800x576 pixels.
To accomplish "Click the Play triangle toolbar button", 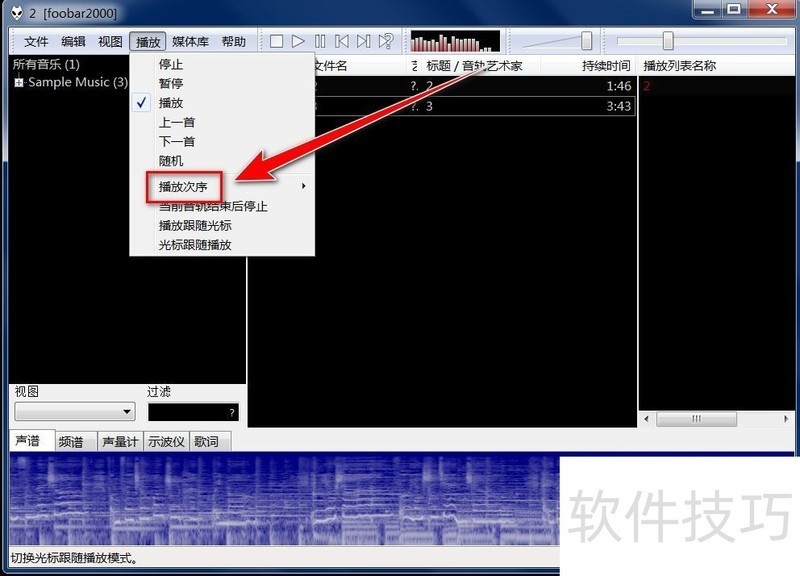I will tap(298, 41).
